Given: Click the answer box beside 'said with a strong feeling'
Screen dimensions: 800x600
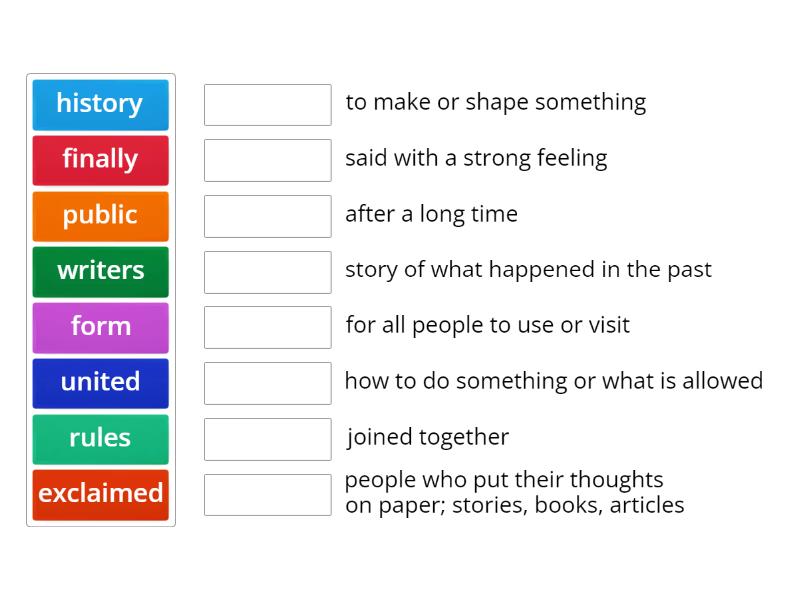Looking at the screenshot, I should (x=267, y=160).
